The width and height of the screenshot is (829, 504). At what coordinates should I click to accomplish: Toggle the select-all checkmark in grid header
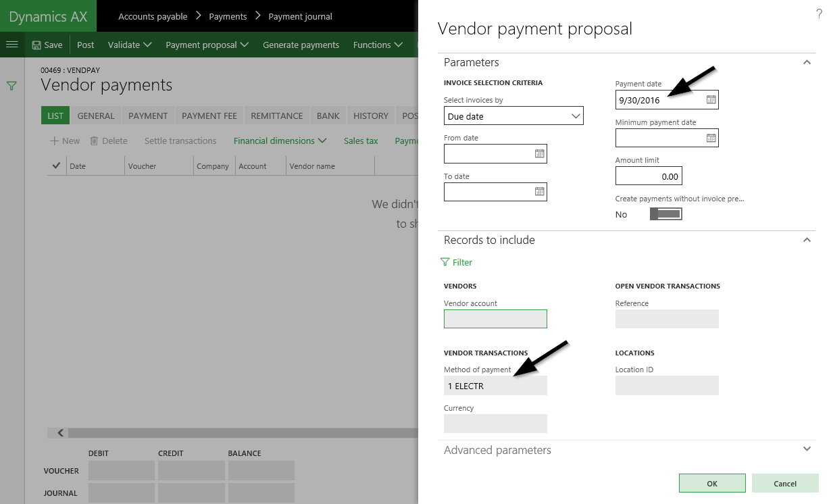[56, 166]
